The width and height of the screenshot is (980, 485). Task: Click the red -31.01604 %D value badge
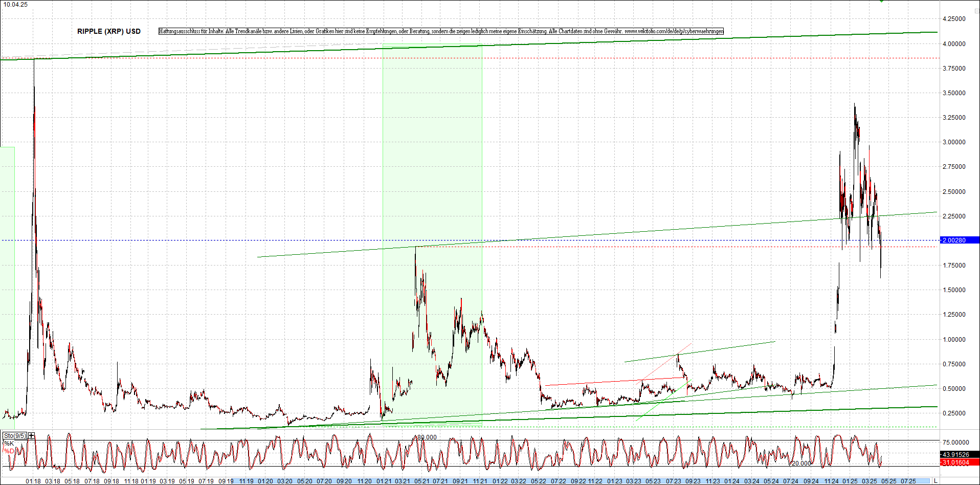(956, 462)
